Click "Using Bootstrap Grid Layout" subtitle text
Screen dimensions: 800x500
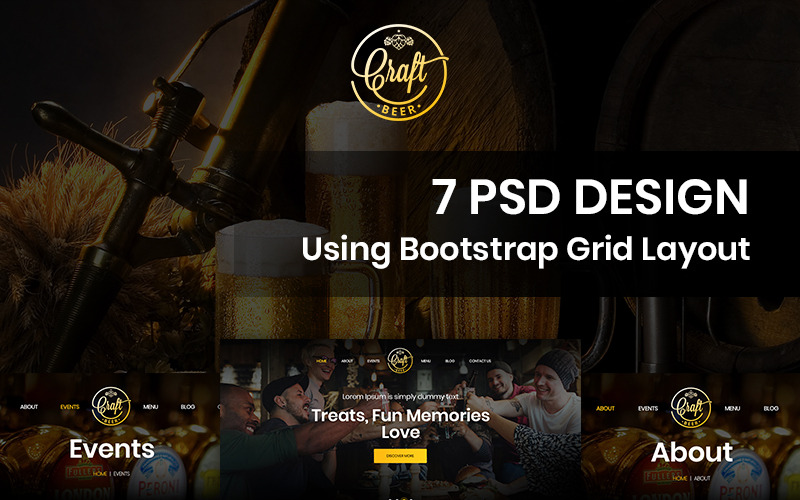[x=526, y=250]
